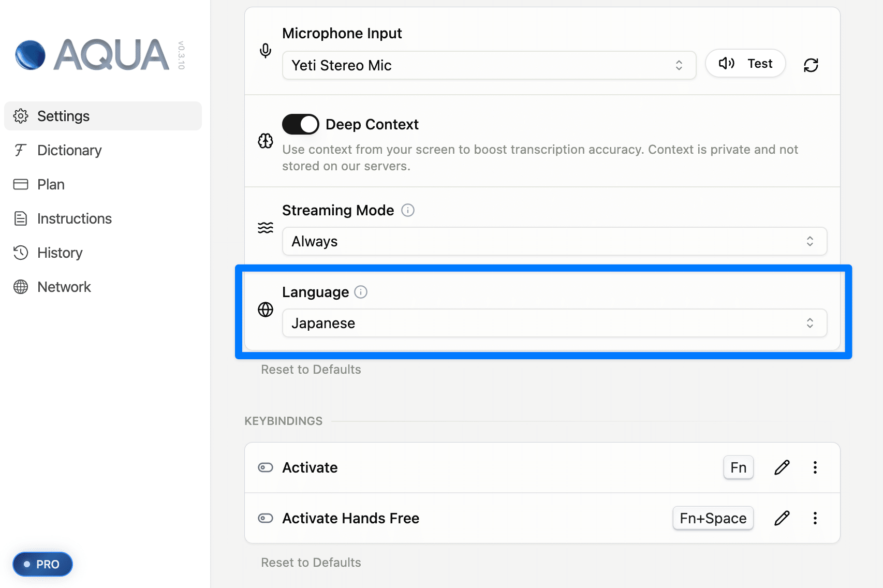
Task: Click the Language info icon
Action: coord(361,292)
